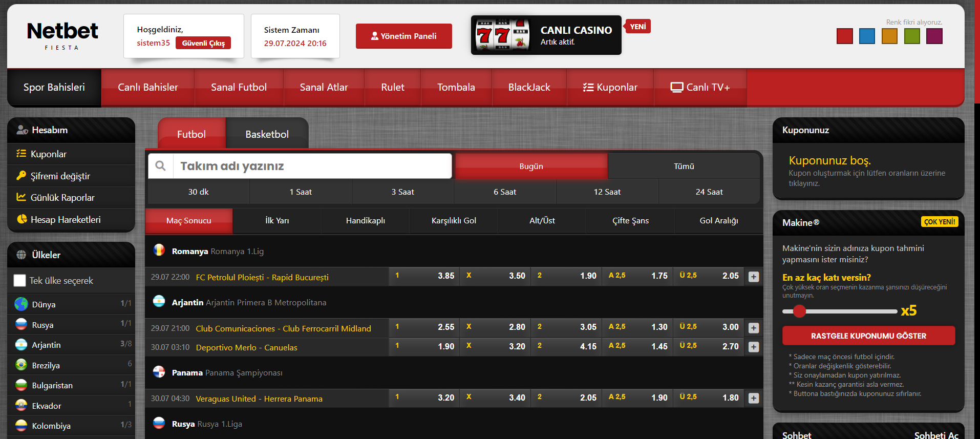Expand more bets for Deportivo Merlo match

pos(754,347)
